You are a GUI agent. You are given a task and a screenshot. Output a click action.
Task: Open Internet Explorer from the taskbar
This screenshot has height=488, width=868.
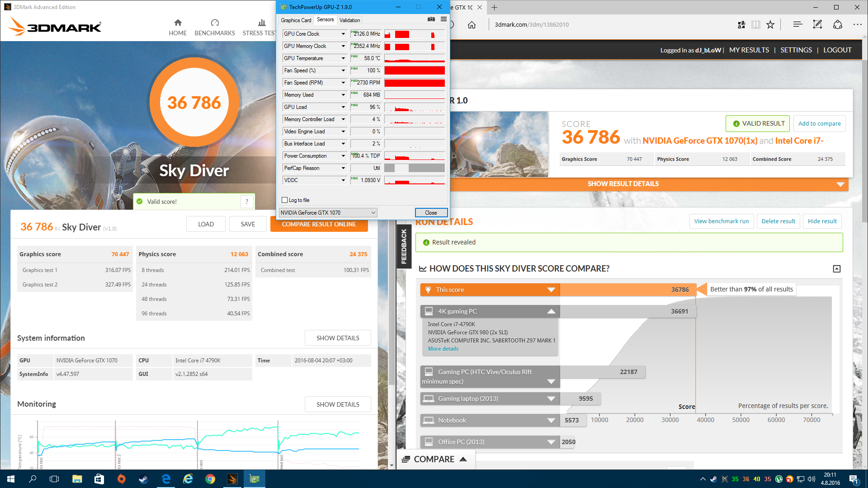[x=188, y=479]
